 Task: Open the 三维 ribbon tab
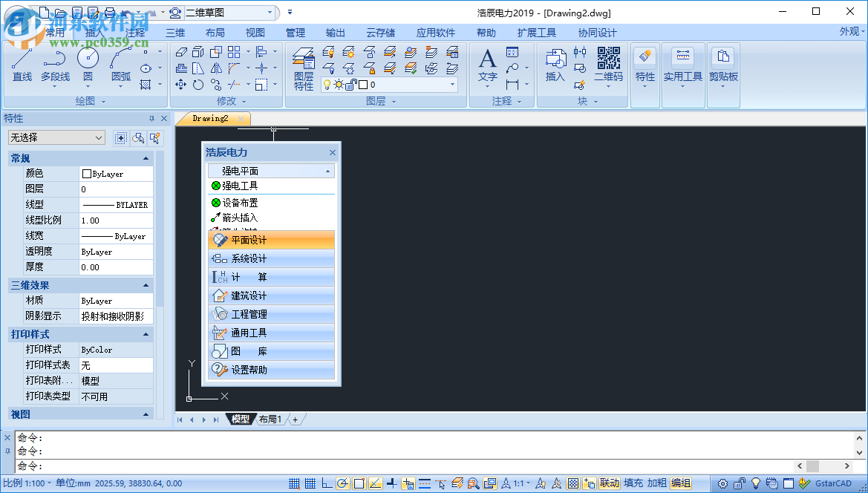pos(175,33)
